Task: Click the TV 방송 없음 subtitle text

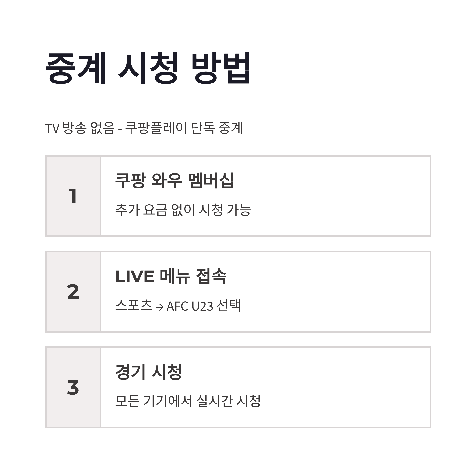Action: point(80,128)
